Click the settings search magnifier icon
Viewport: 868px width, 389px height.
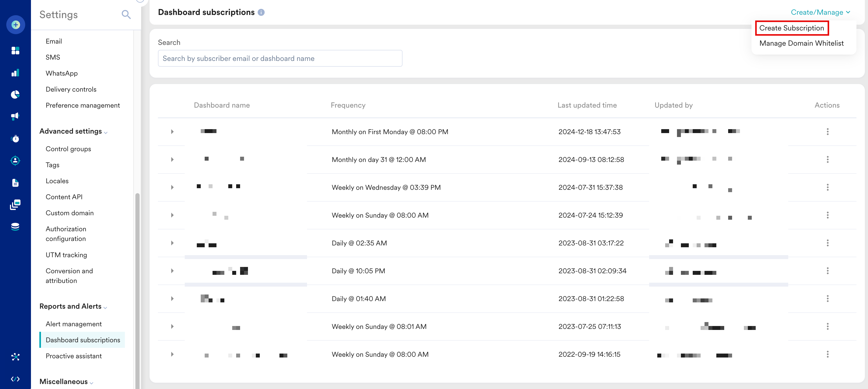(x=126, y=14)
